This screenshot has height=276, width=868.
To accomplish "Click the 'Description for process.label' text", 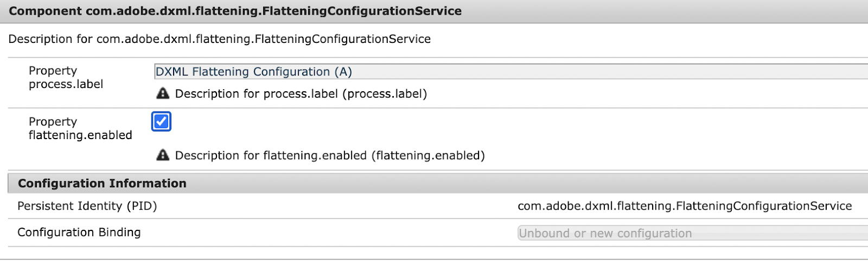I will click(257, 93).
